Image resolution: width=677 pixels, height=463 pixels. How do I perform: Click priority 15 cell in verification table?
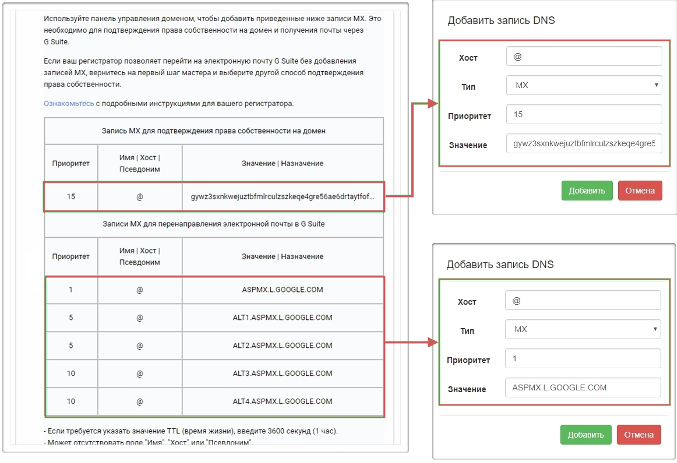[71, 196]
